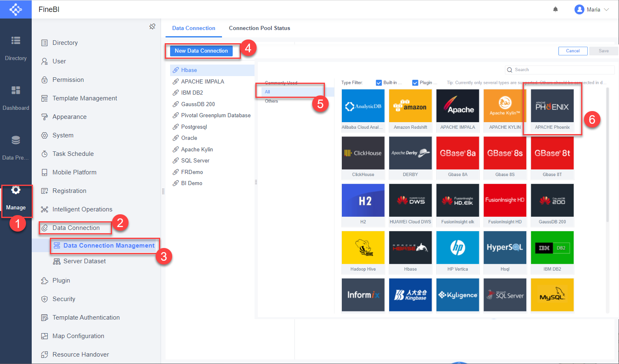Select the IBM DB2 database tile

(x=552, y=252)
